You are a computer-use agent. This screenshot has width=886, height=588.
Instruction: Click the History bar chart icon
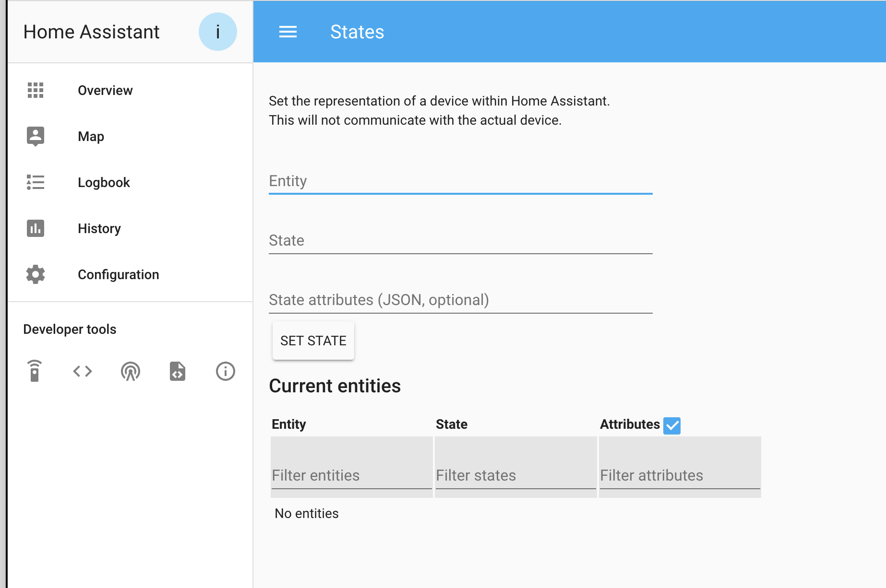35,228
